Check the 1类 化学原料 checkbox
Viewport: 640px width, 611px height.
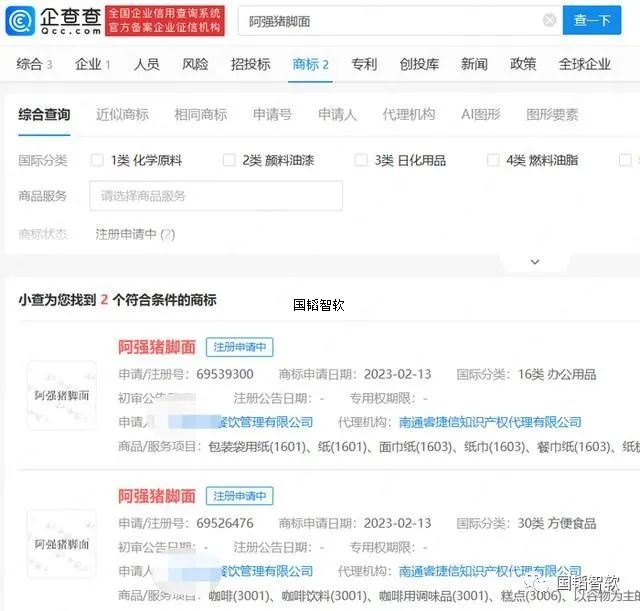[x=97, y=160]
